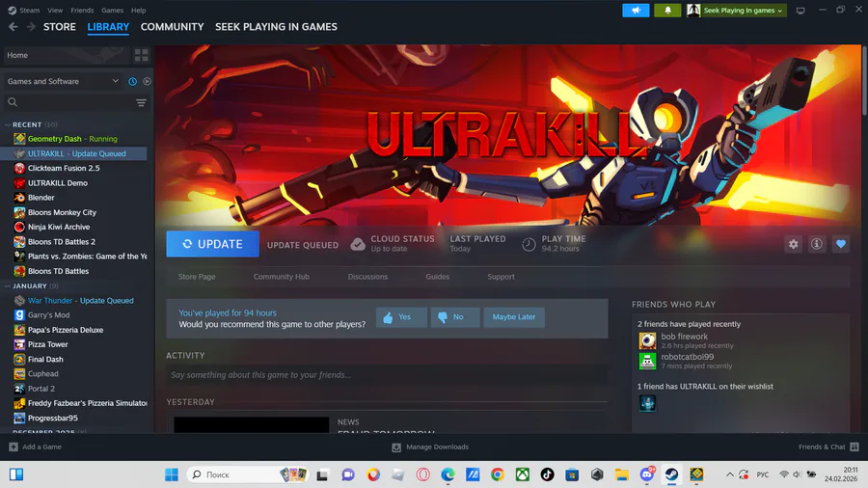This screenshot has width=868, height=488.
Task: Click the library search field
Action: [x=68, y=102]
